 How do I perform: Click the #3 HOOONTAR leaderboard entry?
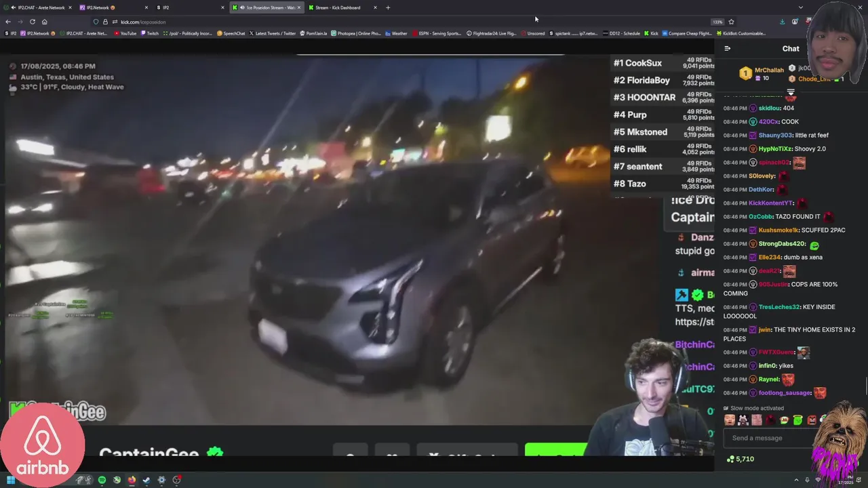(x=663, y=98)
